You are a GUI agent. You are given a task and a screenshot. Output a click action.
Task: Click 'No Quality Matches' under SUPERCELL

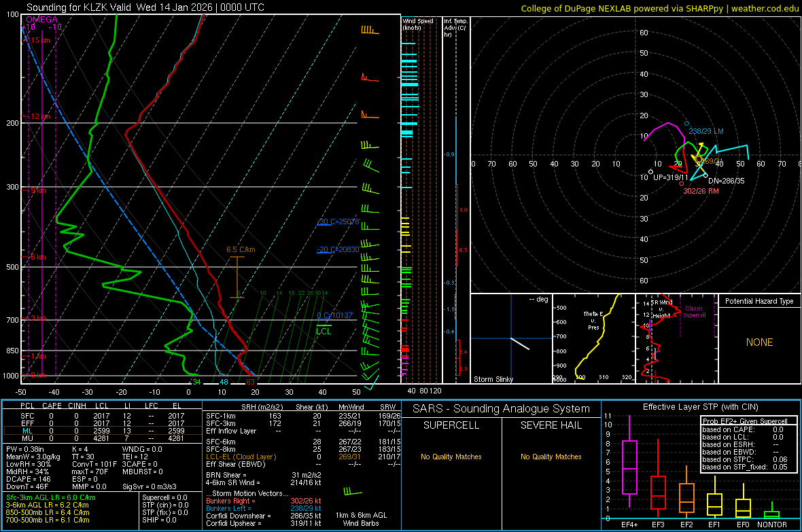tap(451, 457)
